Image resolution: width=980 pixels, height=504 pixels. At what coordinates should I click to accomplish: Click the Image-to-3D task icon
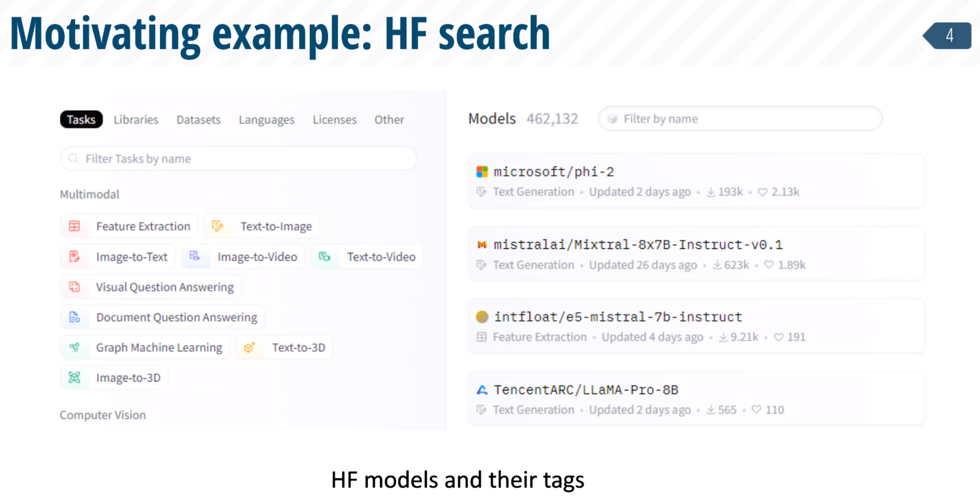click(x=74, y=378)
